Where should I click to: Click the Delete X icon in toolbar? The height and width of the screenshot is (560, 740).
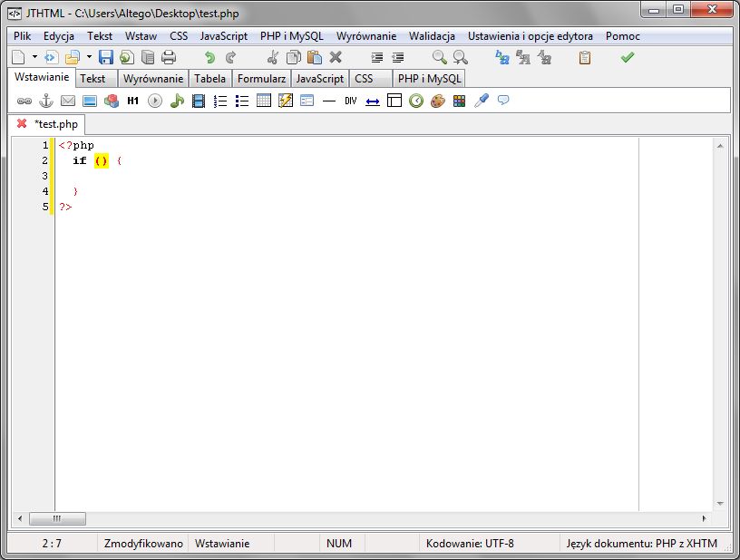(336, 57)
